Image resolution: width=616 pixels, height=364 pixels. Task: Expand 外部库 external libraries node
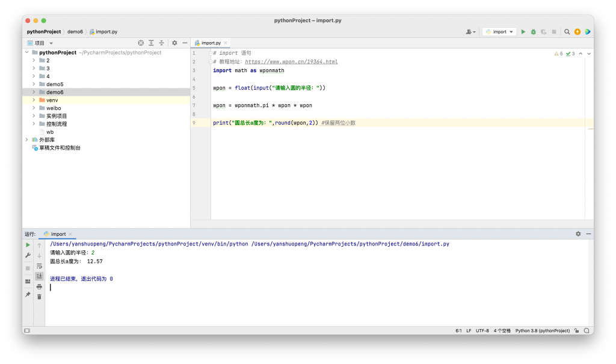pyautogui.click(x=26, y=140)
